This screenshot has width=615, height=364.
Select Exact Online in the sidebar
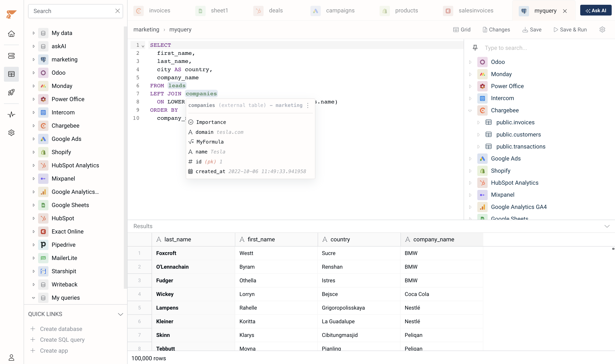[68, 231]
